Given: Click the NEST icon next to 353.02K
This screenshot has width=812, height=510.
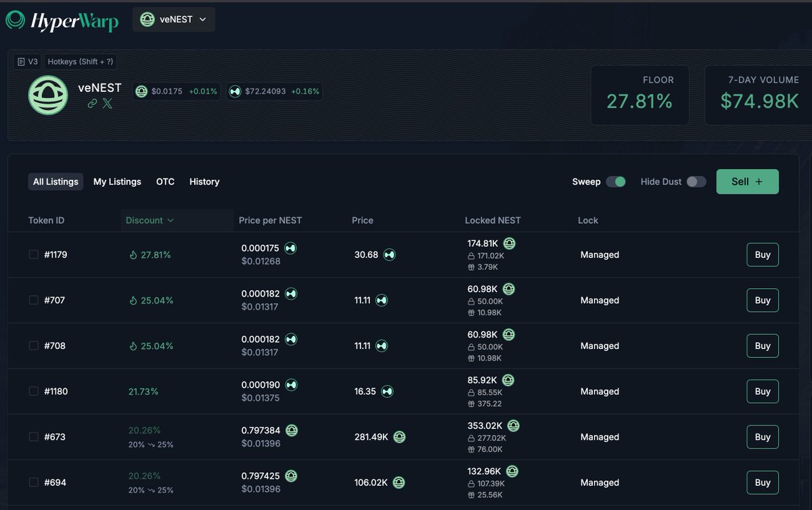Looking at the screenshot, I should click(514, 425).
